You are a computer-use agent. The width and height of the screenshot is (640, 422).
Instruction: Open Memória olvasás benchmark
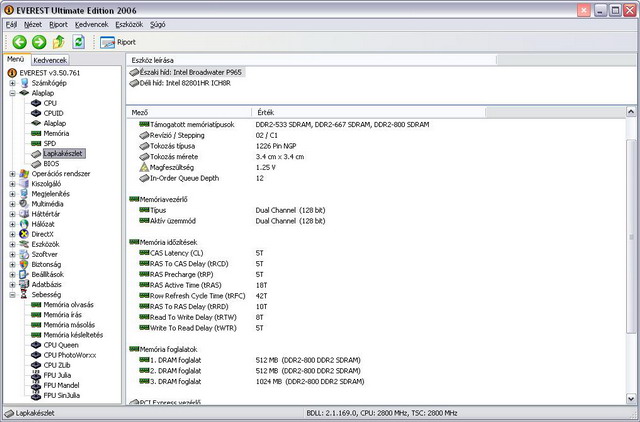tap(69, 305)
